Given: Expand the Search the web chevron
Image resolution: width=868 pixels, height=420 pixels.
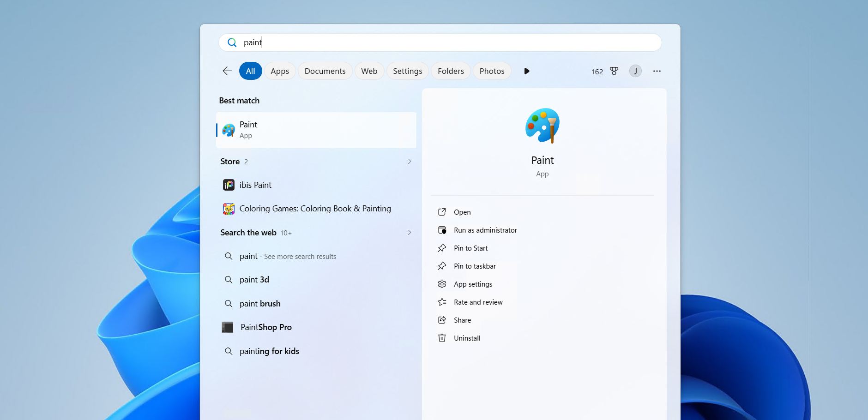Looking at the screenshot, I should pos(410,233).
